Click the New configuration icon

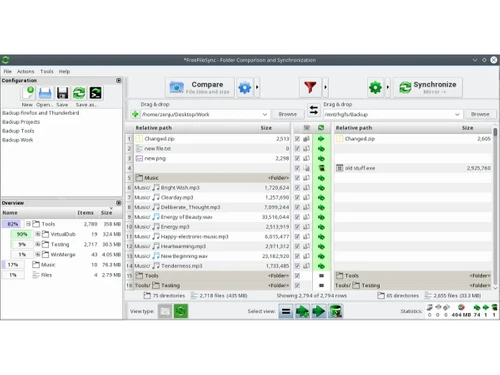(x=28, y=93)
